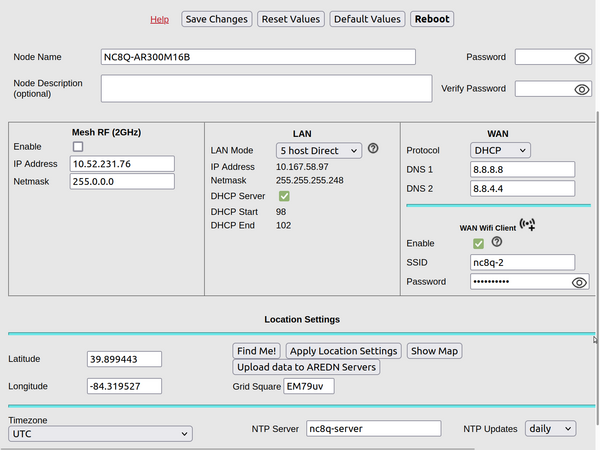Image resolution: width=600 pixels, height=450 pixels.
Task: Click the Reset Values button
Action: pyautogui.click(x=291, y=19)
